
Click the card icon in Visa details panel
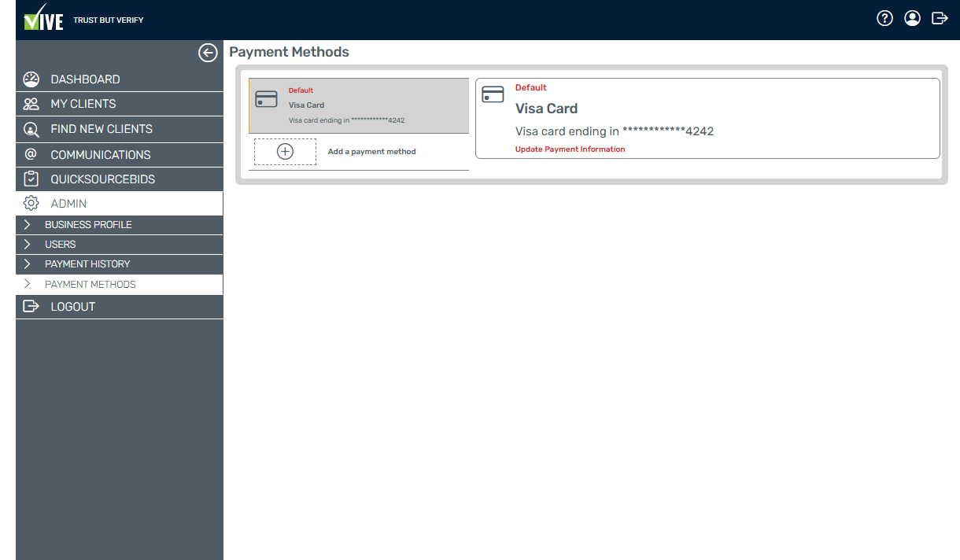click(493, 94)
